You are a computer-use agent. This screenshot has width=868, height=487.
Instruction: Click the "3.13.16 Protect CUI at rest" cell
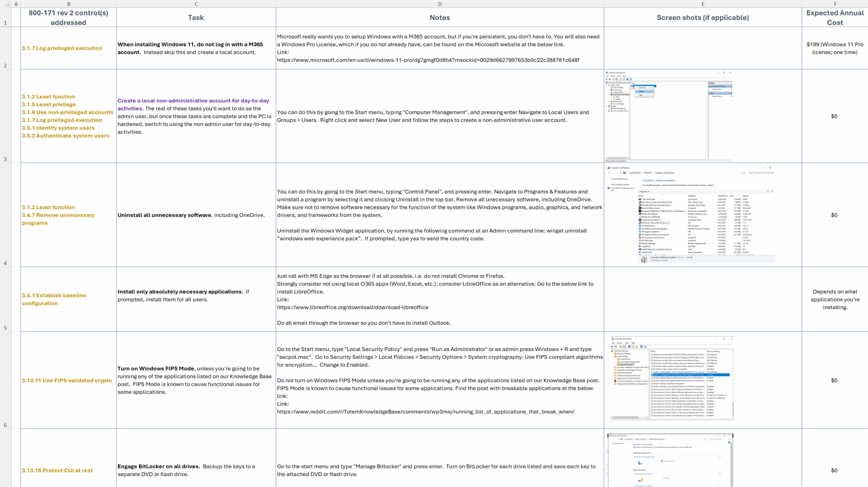[x=57, y=470]
